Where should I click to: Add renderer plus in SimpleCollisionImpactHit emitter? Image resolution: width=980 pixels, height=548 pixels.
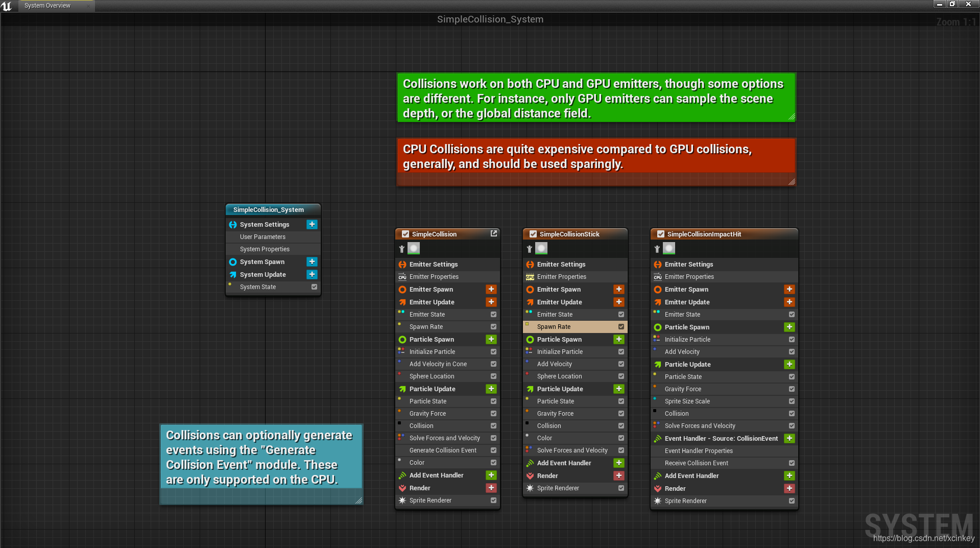pyautogui.click(x=790, y=488)
